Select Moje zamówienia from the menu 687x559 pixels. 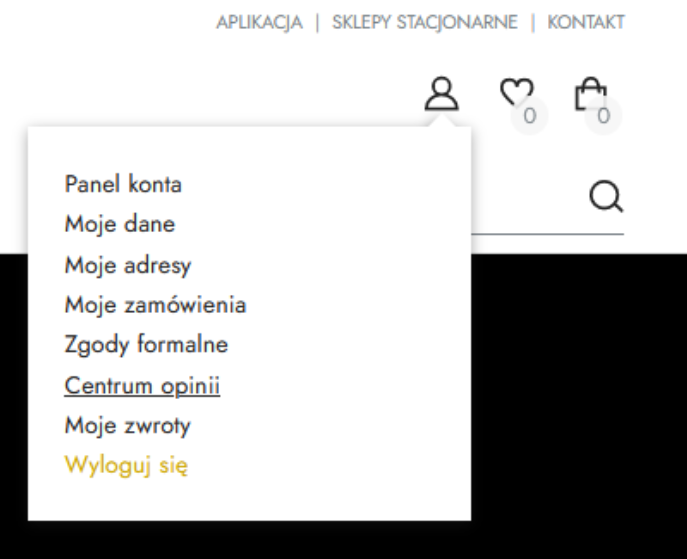156,305
